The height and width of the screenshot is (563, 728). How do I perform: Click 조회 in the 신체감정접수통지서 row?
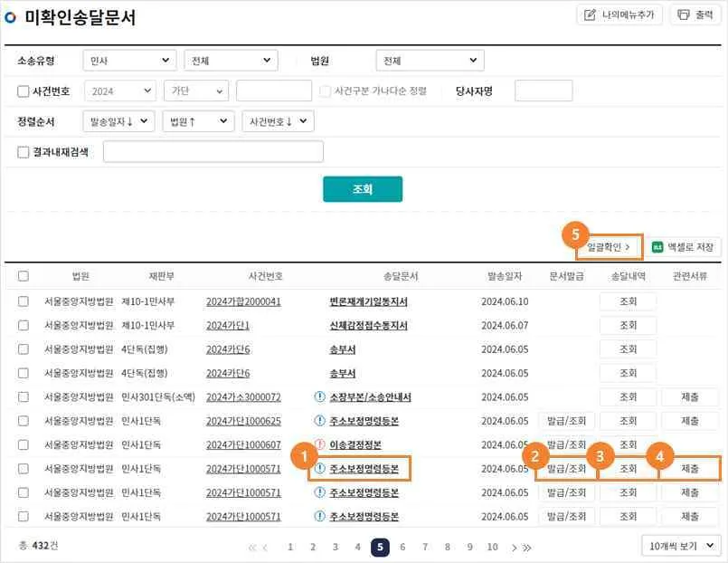pos(629,325)
